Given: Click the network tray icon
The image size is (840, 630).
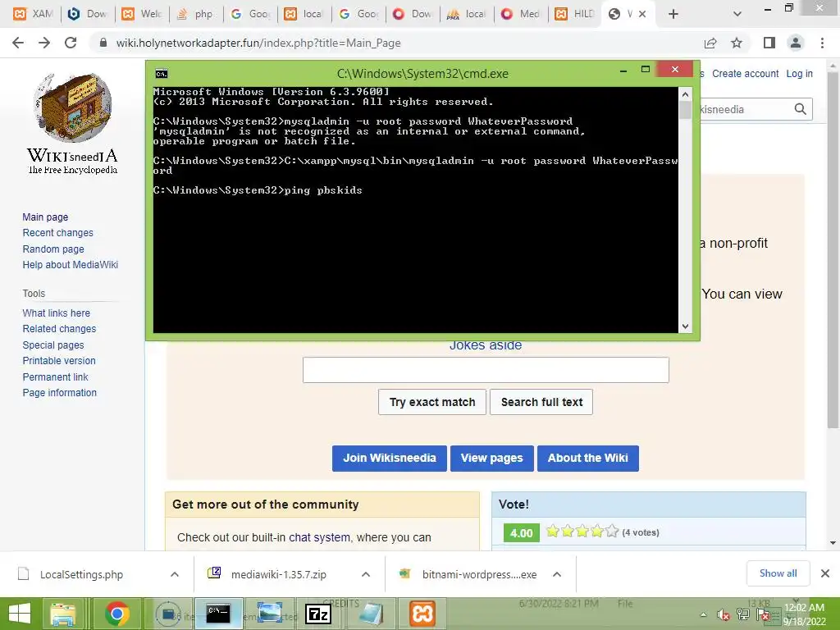Looking at the screenshot, I should point(743,615).
